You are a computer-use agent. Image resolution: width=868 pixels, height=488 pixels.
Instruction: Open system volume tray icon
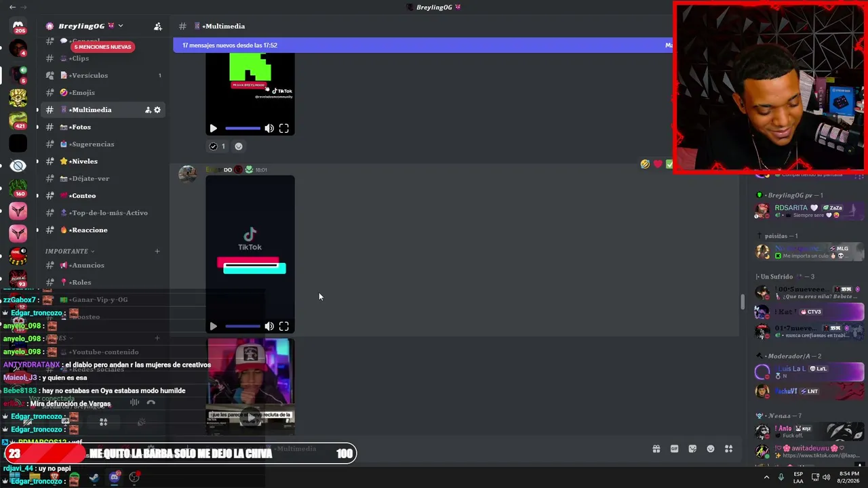pos(827,477)
